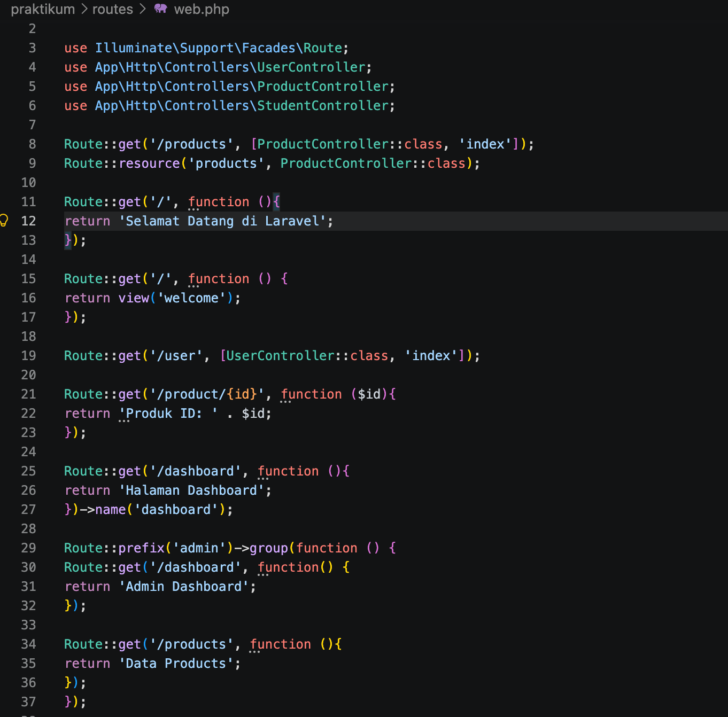Click the 'Halaman Dashboard' string
Screen dimensions: 728x717
191,490
